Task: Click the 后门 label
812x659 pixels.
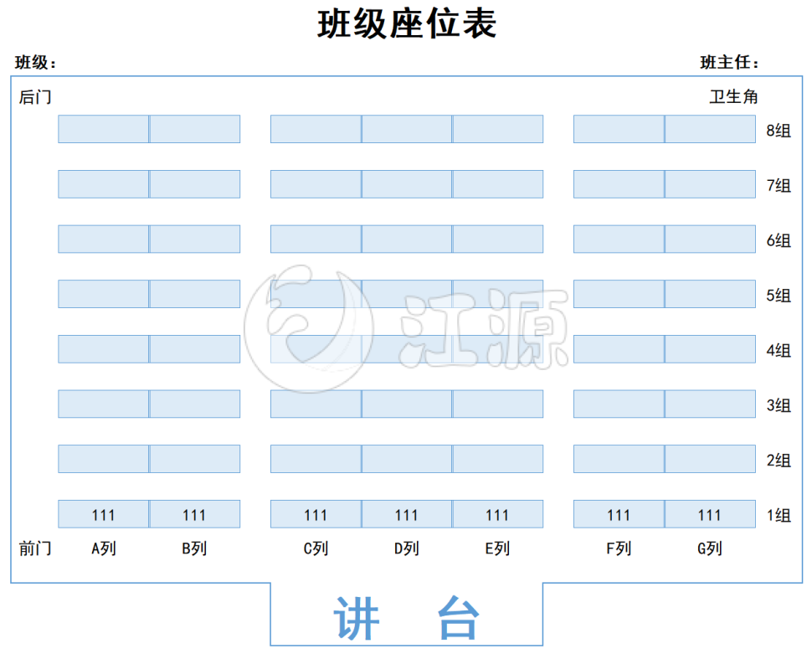Action: point(35,97)
